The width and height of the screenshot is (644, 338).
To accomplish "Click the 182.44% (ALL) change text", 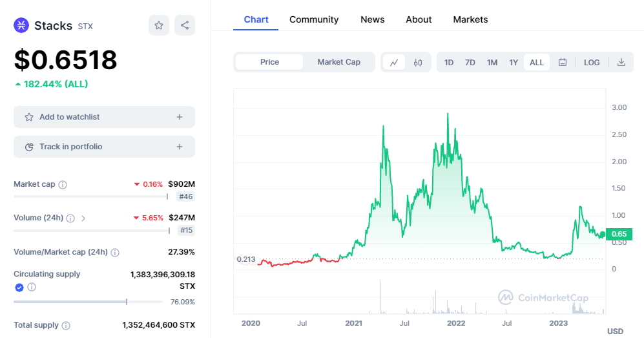I will 56,84.
